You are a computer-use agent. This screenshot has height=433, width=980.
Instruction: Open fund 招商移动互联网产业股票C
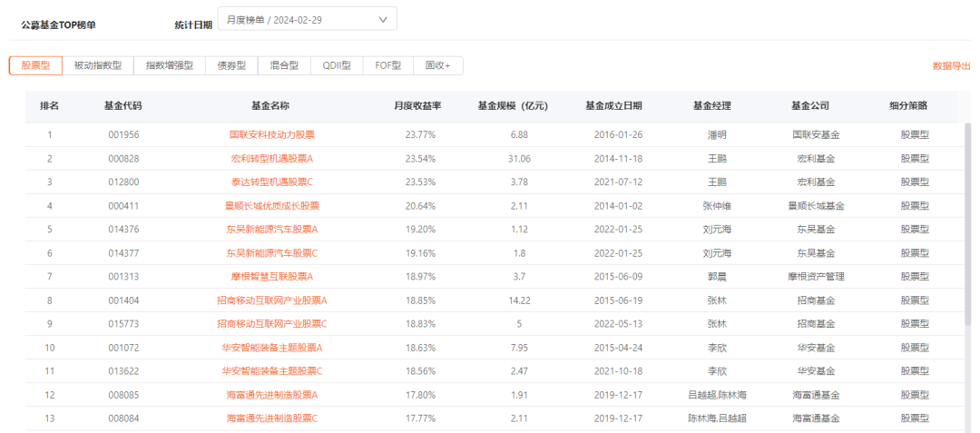(272, 324)
